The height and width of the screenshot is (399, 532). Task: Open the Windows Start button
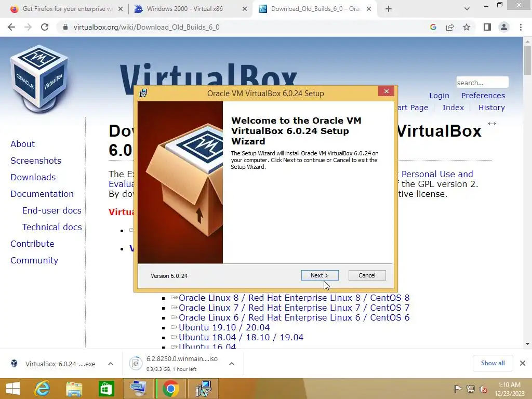(13, 389)
